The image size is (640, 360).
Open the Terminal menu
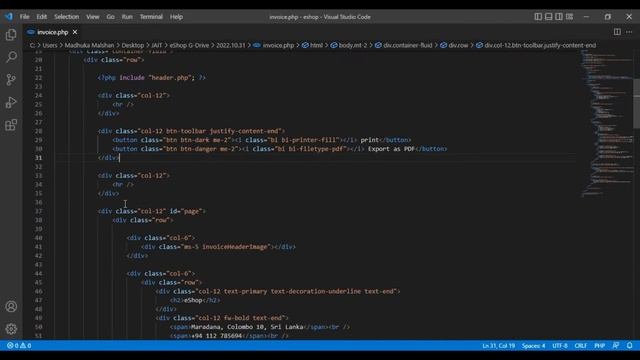tap(151, 17)
